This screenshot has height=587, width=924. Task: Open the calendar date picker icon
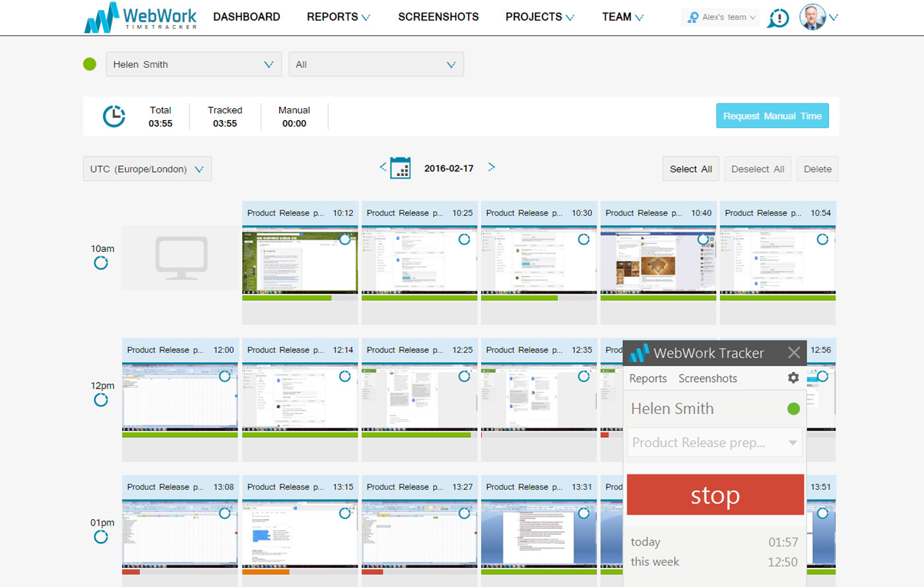pos(400,168)
